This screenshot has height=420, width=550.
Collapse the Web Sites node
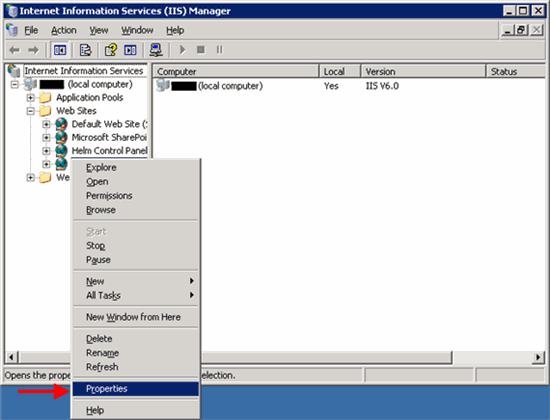click(x=31, y=111)
